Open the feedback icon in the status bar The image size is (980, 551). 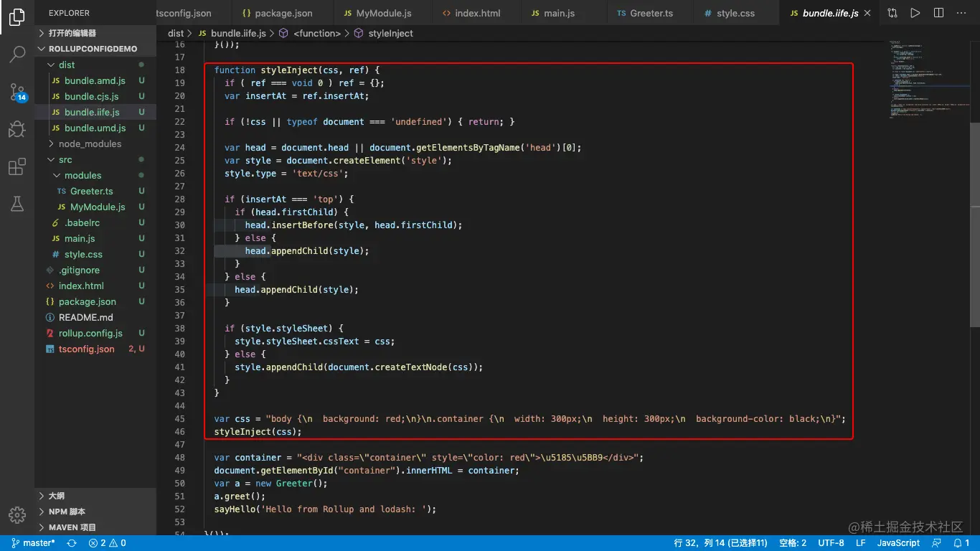point(936,543)
